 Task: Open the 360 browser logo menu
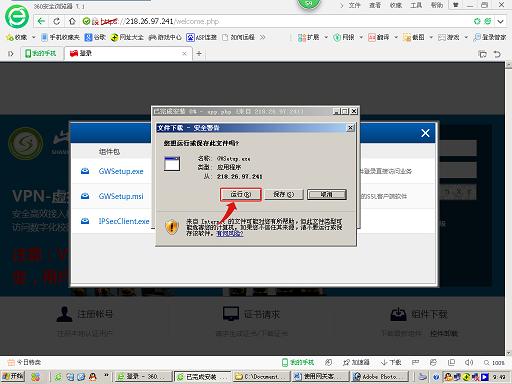16,17
